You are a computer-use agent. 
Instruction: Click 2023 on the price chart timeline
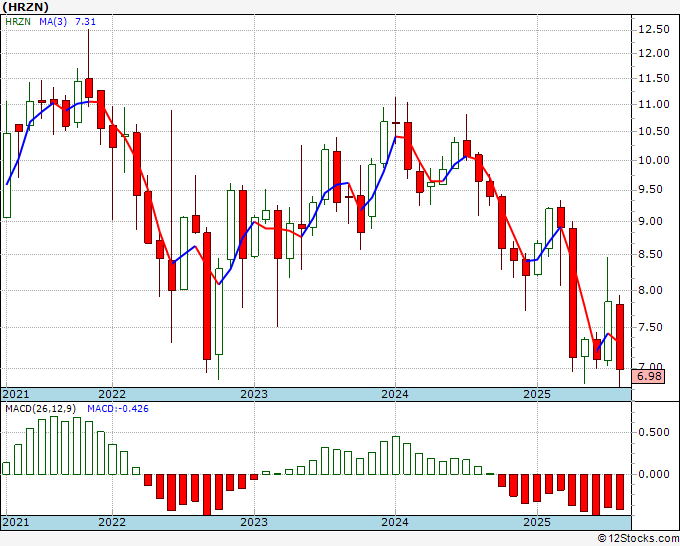(254, 394)
